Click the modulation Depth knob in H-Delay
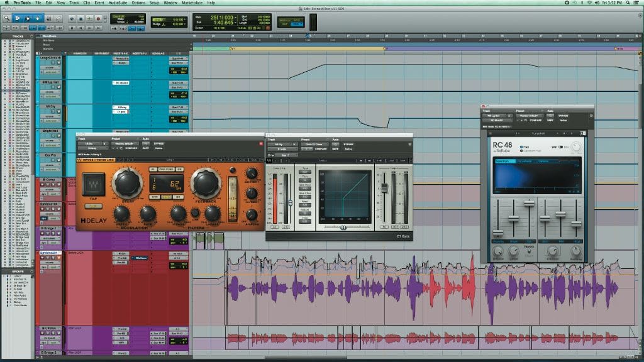The width and height of the screenshot is (644, 362). [121, 214]
